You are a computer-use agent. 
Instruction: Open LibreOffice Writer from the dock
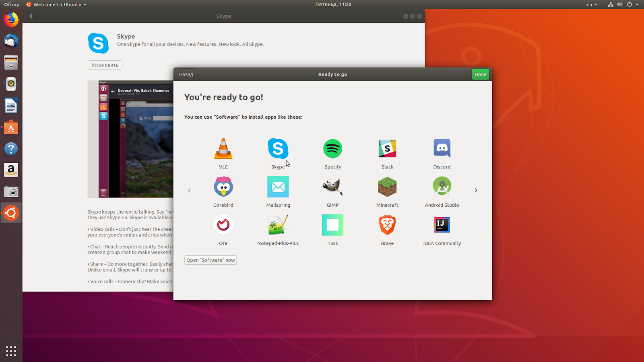coord(11,106)
